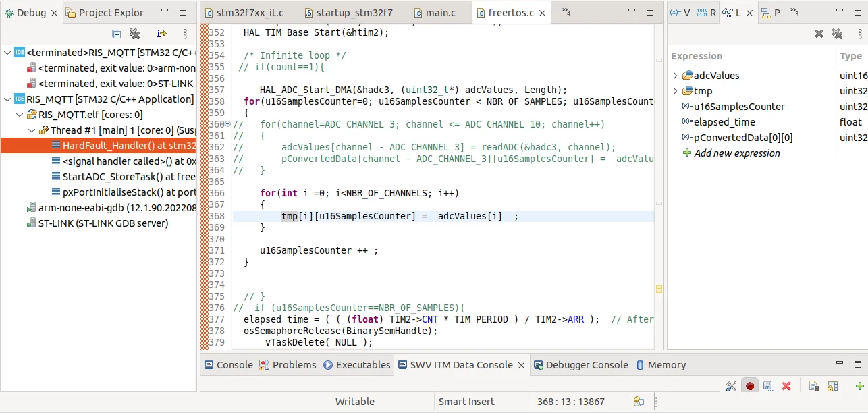
Task: Close SWV ITM Data Console tab
Action: [x=521, y=365]
